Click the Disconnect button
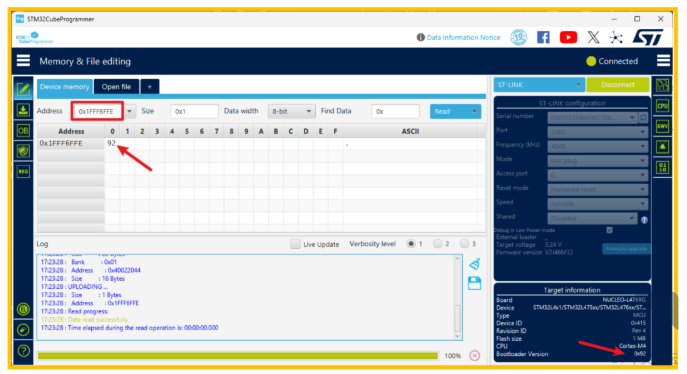 (618, 85)
